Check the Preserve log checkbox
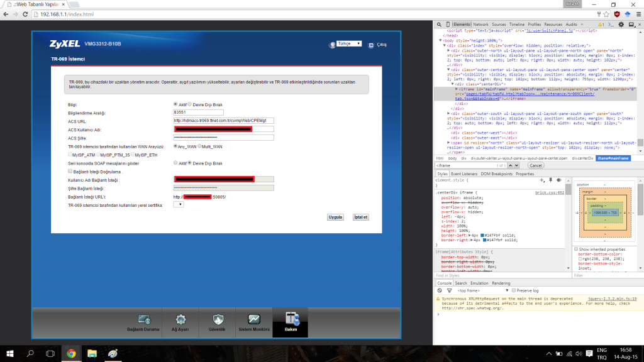The image size is (644, 362). 513,290
